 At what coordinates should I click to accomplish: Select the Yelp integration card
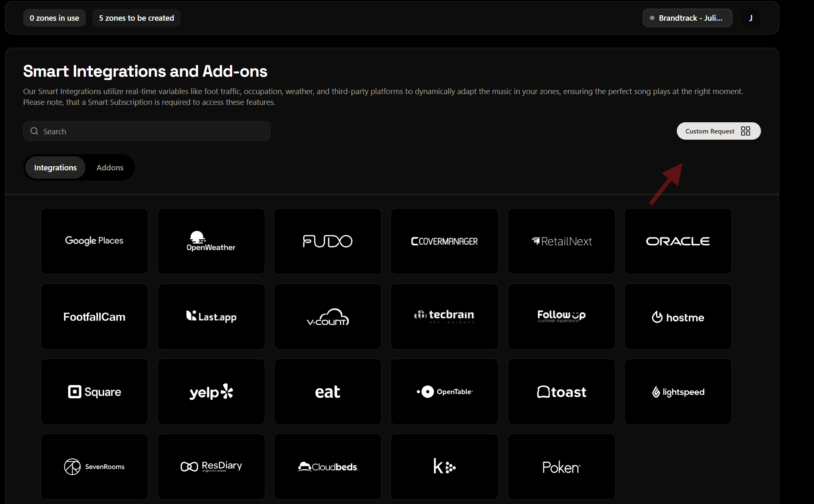click(211, 391)
